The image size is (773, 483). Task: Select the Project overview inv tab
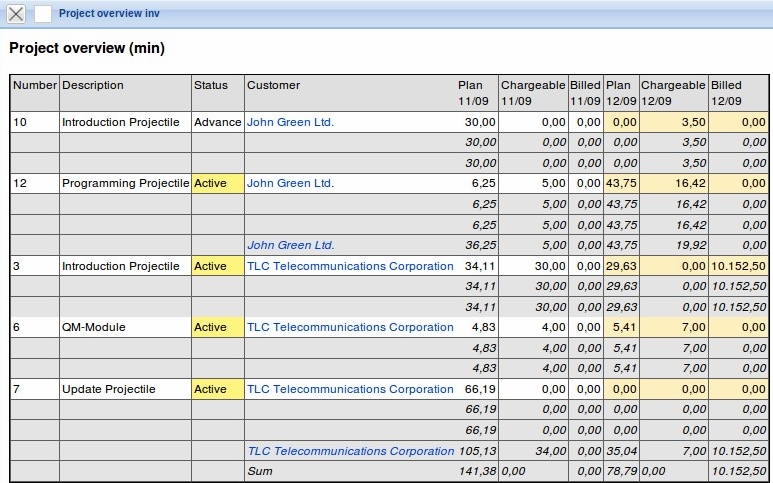point(109,14)
